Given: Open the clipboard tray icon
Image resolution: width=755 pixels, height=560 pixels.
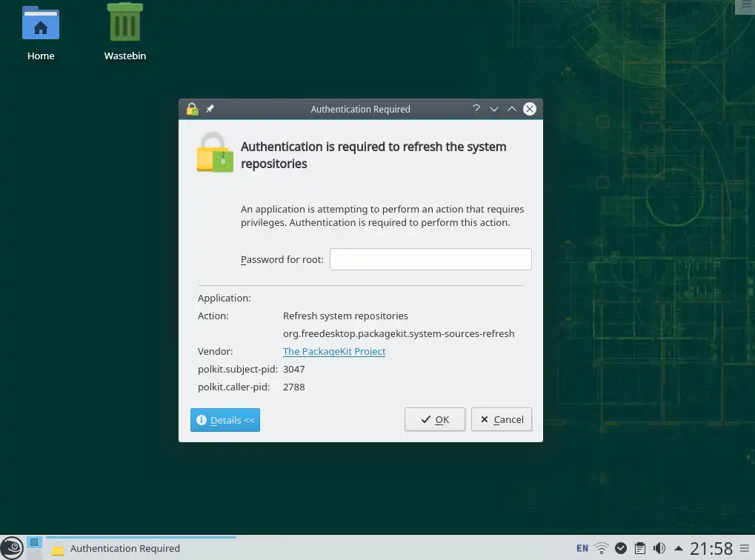Looking at the screenshot, I should pyautogui.click(x=640, y=548).
